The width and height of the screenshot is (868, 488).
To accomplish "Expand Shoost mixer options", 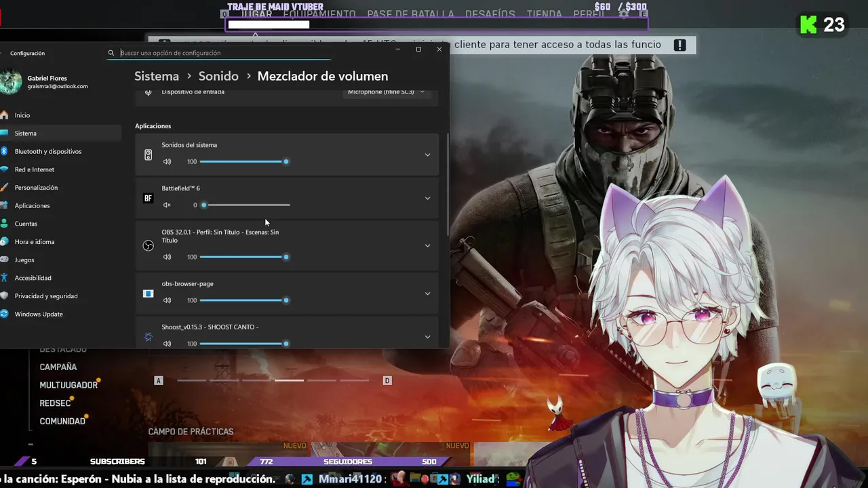I will [x=427, y=337].
